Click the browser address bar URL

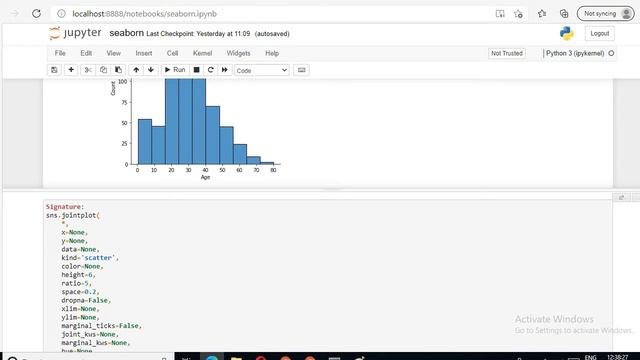pyautogui.click(x=144, y=14)
